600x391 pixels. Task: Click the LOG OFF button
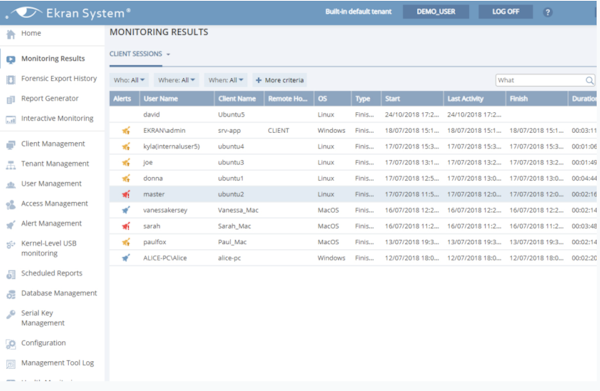(x=505, y=12)
